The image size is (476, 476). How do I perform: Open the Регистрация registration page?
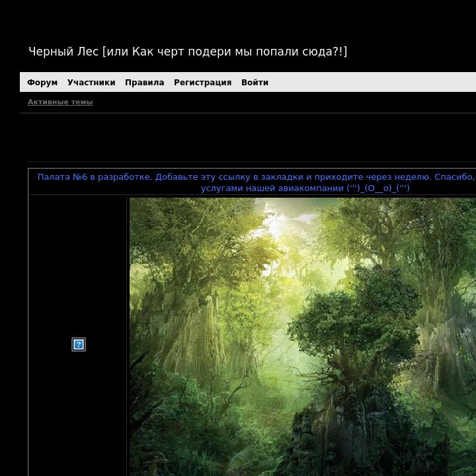click(203, 82)
